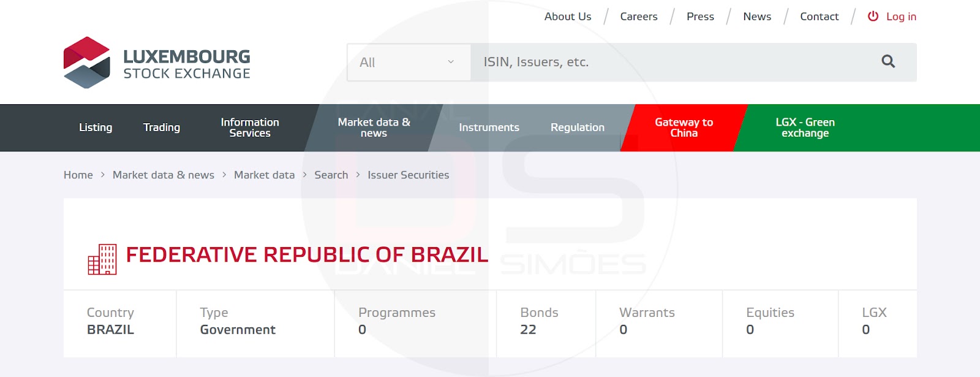Open the Listing menu

pos(96,128)
